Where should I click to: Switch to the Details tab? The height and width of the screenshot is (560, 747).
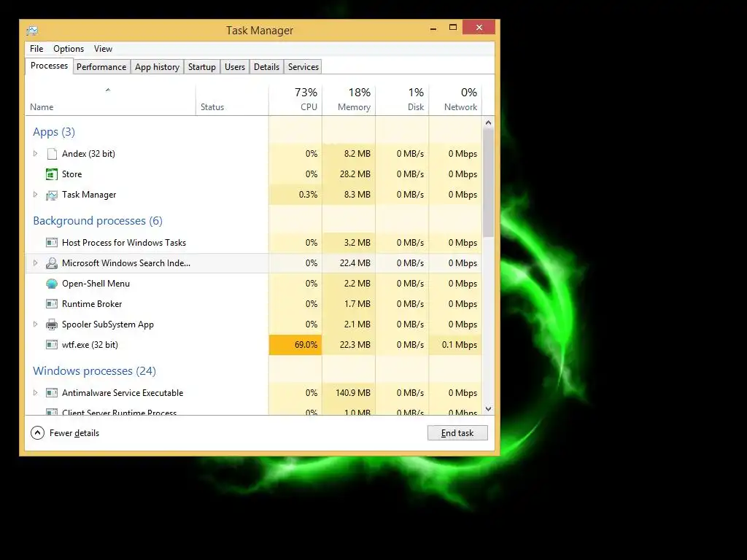click(x=267, y=67)
